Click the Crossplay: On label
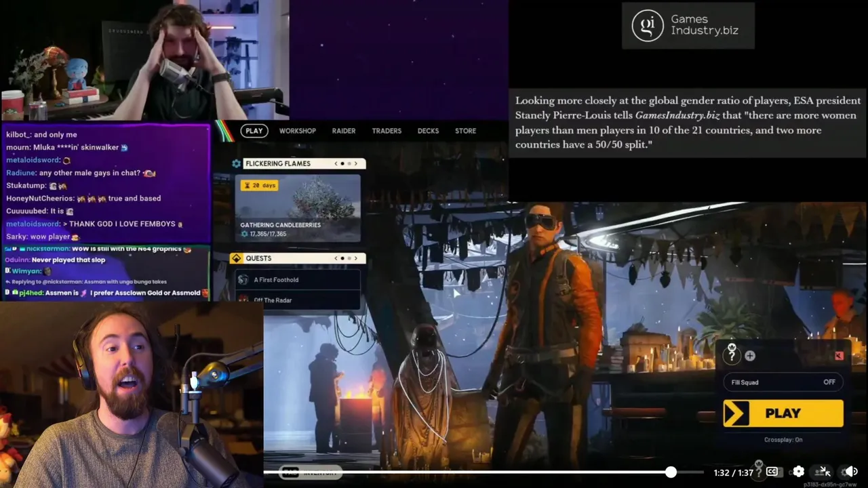This screenshot has height=488, width=868. coord(783,440)
